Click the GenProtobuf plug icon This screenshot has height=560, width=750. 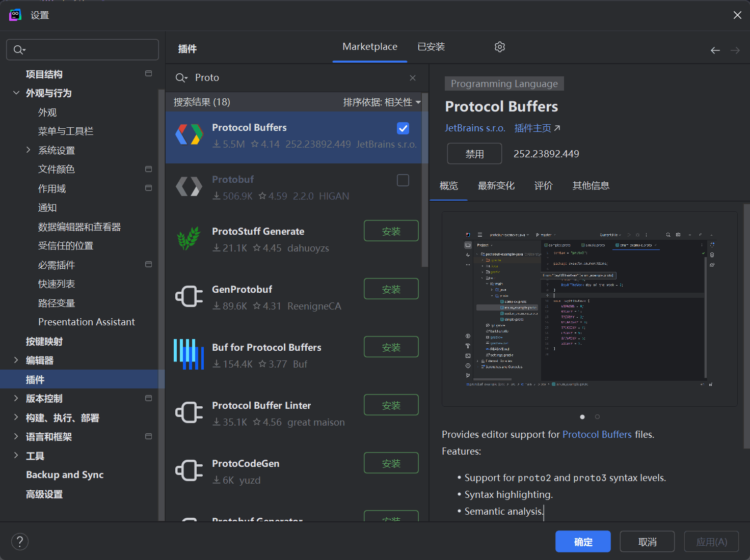click(189, 296)
